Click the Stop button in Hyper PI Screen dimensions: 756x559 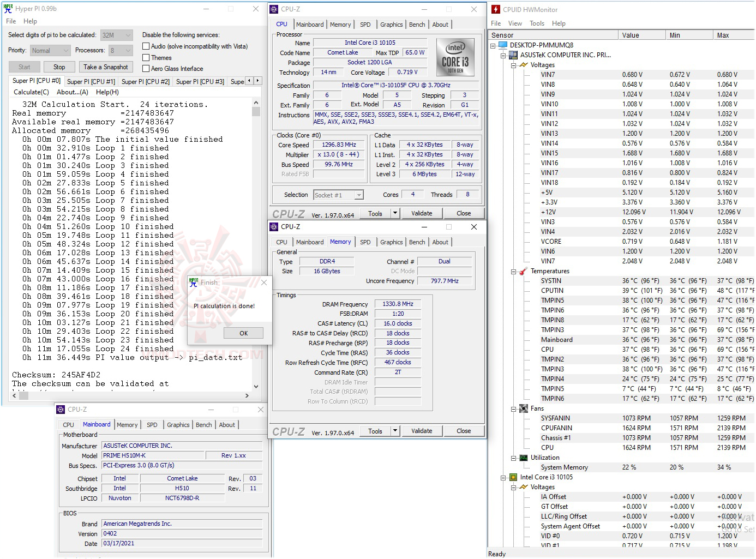pyautogui.click(x=59, y=67)
